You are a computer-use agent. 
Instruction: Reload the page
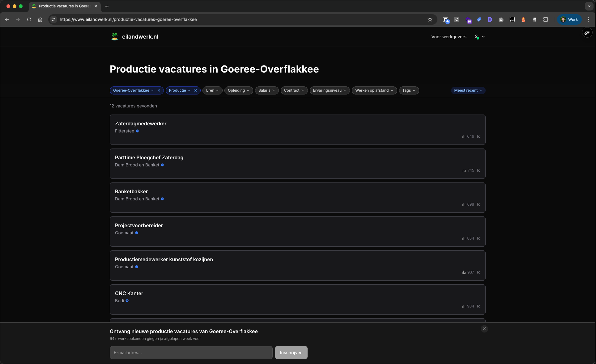(x=29, y=19)
